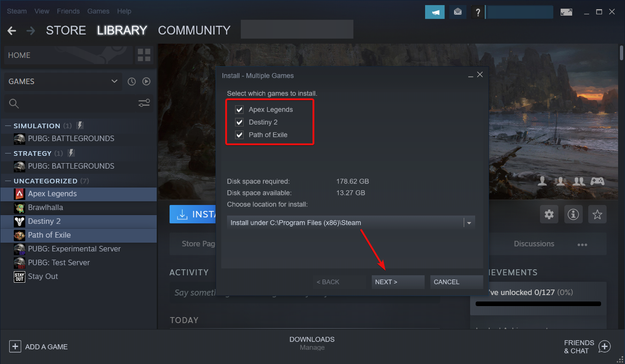Uncheck Destiny 2 in the install list

pos(239,122)
